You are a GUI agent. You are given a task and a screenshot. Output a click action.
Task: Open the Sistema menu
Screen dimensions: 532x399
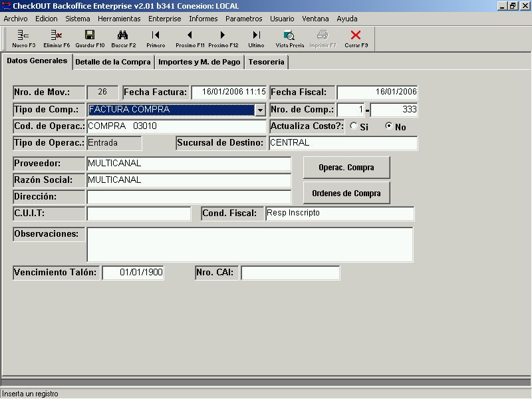[78, 19]
